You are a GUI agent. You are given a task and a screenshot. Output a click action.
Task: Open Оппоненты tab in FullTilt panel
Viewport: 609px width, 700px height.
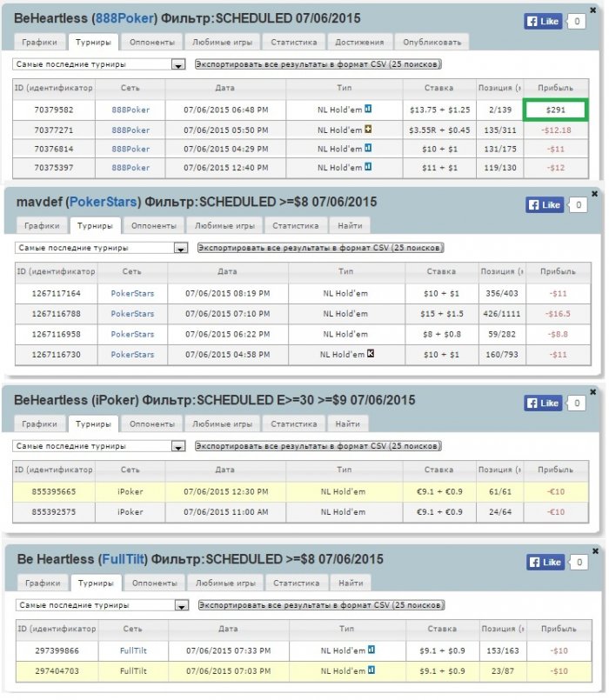click(155, 583)
